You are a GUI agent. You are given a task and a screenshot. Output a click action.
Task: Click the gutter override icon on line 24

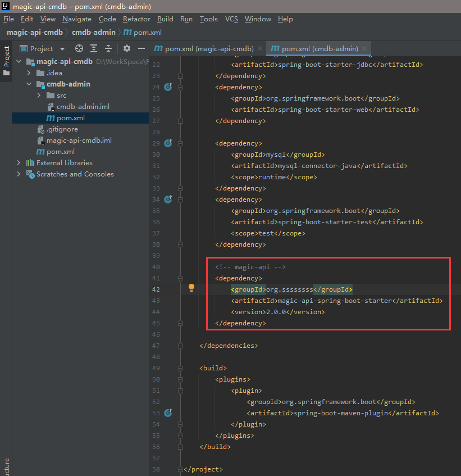pos(167,87)
